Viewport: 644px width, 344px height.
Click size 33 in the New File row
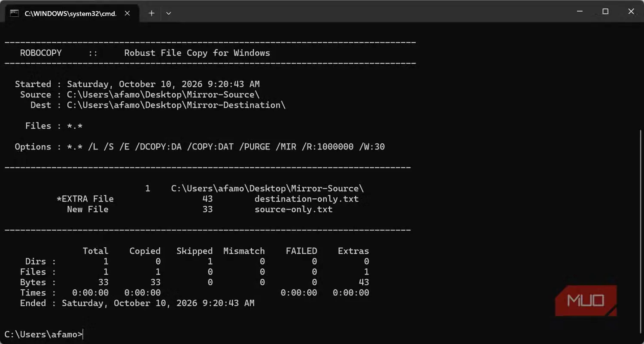pos(207,210)
